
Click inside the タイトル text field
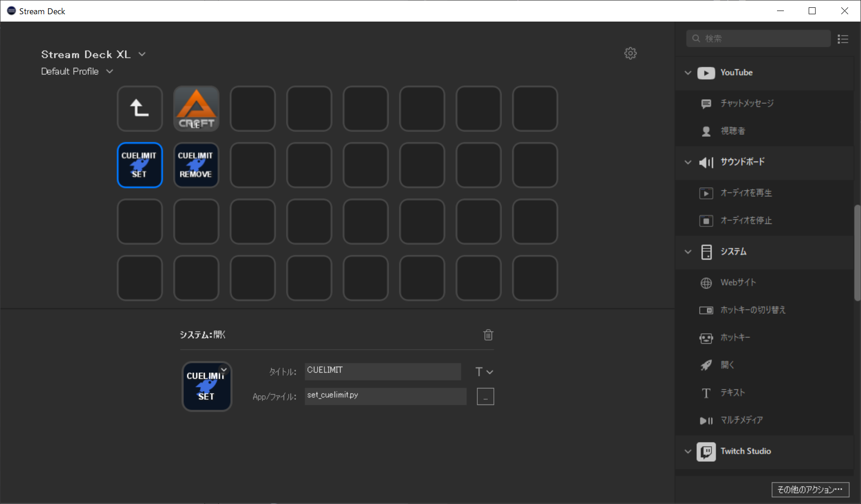(x=382, y=371)
